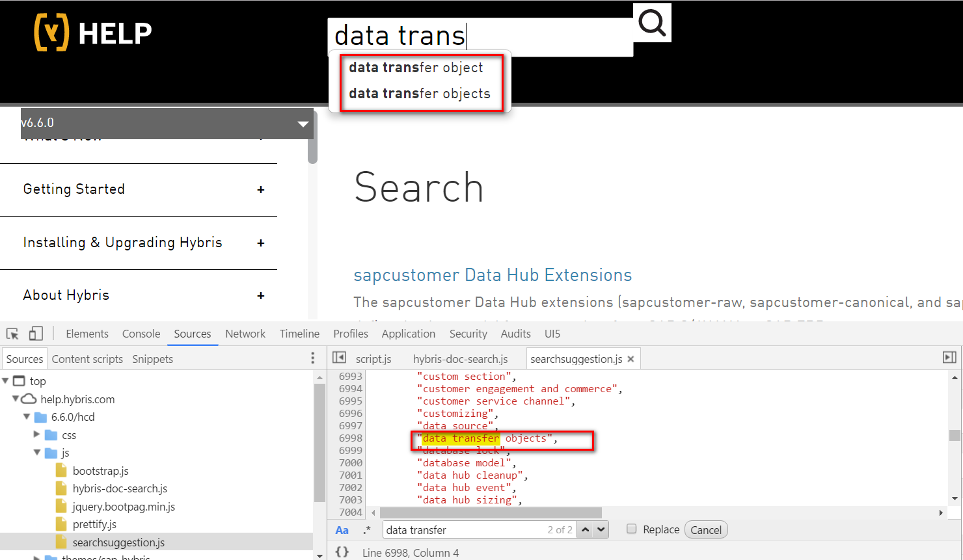Open the UI5 tab

coord(552,334)
